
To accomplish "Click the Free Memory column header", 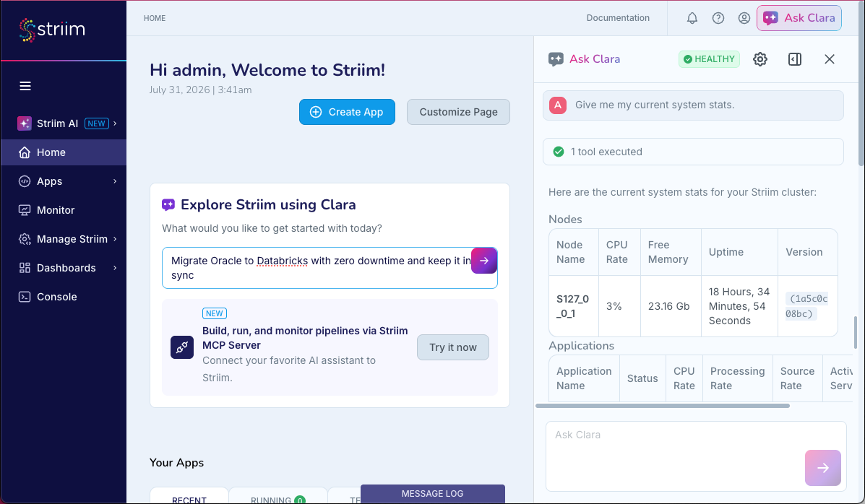I will click(x=671, y=252).
